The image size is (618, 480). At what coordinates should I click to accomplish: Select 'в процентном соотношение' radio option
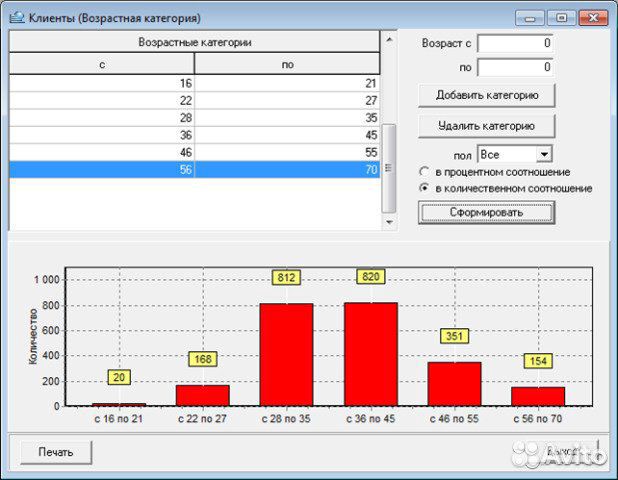click(424, 172)
